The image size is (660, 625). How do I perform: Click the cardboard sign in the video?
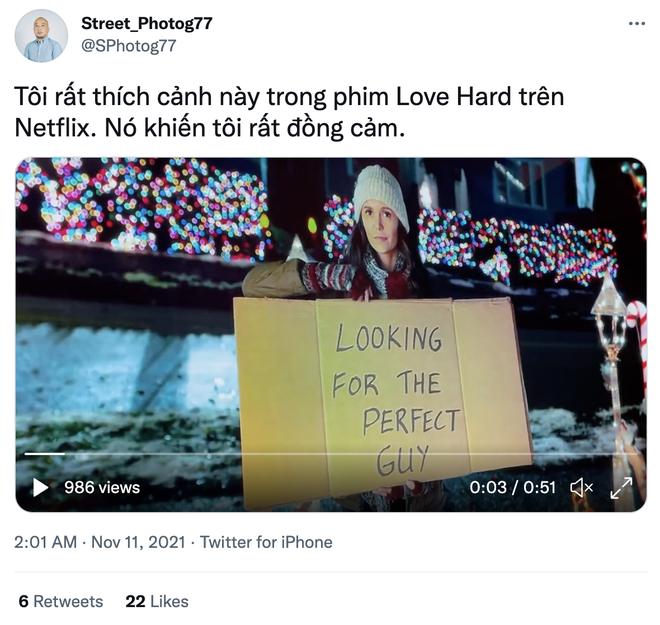381,394
